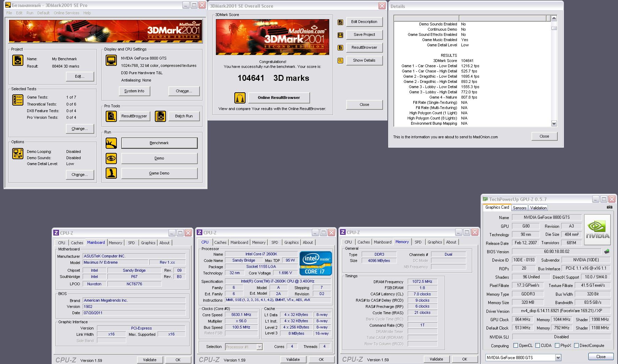618x364 pixels.
Task: Click the Change button under Options
Action: [x=80, y=175]
